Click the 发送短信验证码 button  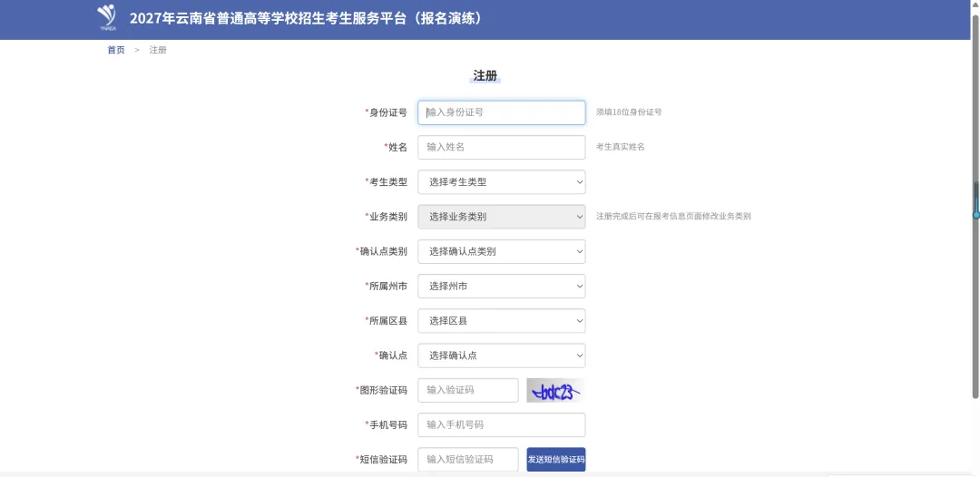coord(556,460)
